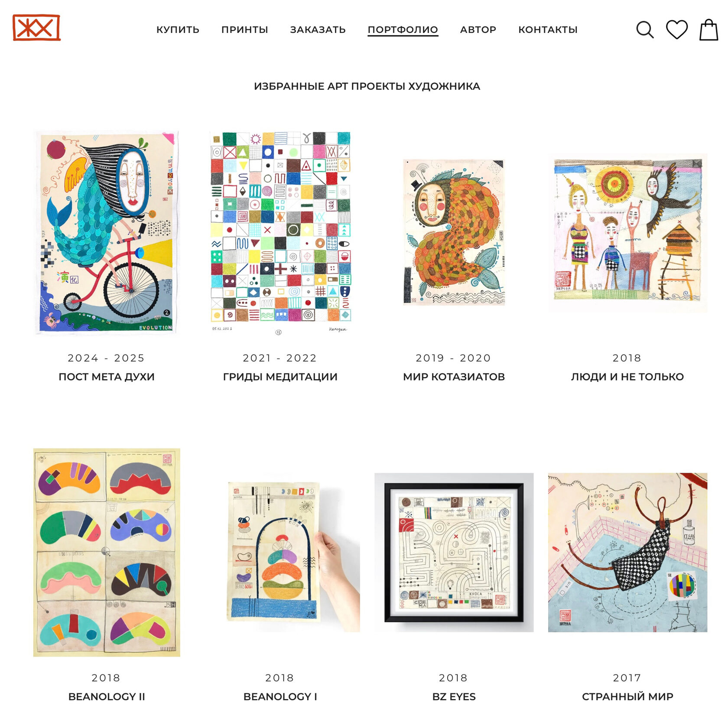The width and height of the screenshot is (728, 719).
Task: Open the Beanology II beans grid thumbnail
Action: tap(107, 552)
